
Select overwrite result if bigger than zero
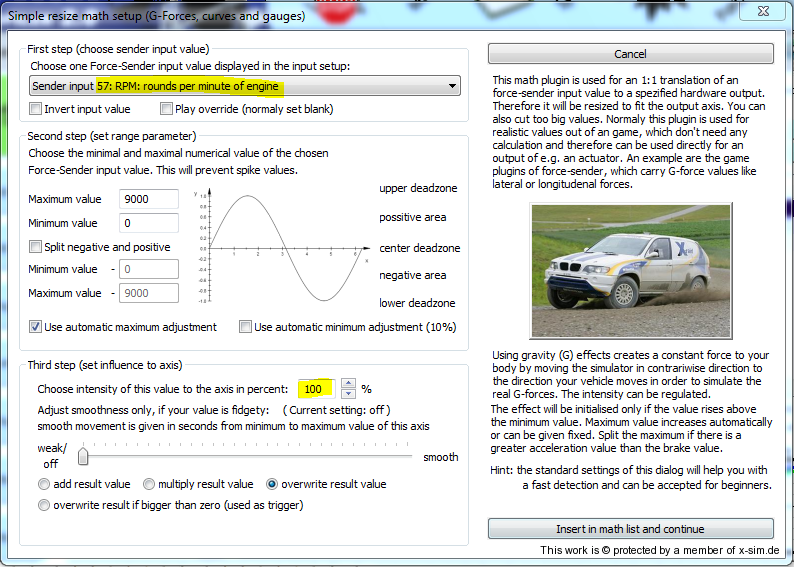point(45,506)
